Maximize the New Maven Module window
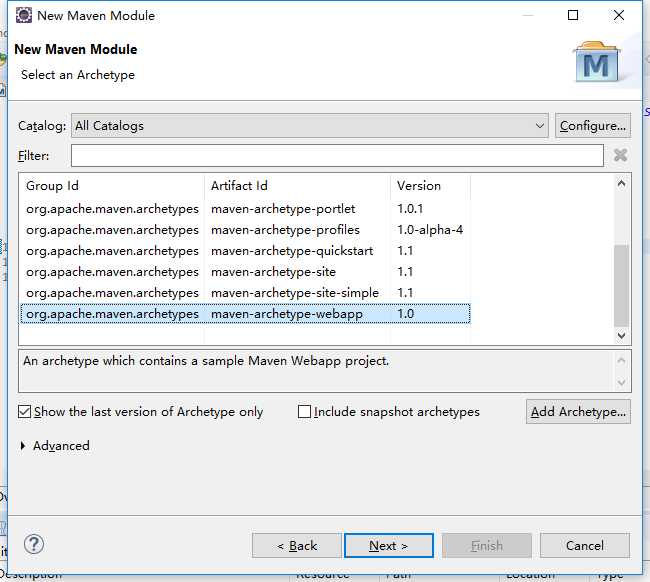This screenshot has width=650, height=582. point(573,15)
